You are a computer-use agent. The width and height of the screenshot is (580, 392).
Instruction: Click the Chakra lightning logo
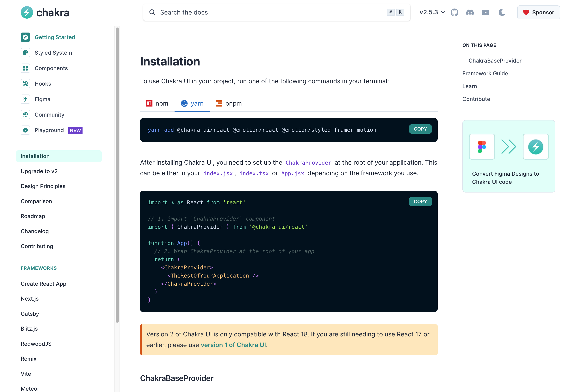(x=27, y=12)
